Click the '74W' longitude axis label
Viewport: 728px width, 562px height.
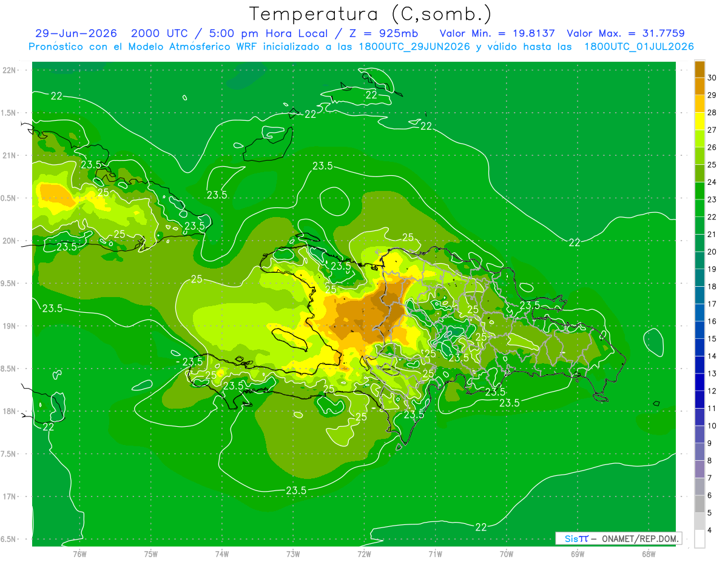pyautogui.click(x=222, y=554)
